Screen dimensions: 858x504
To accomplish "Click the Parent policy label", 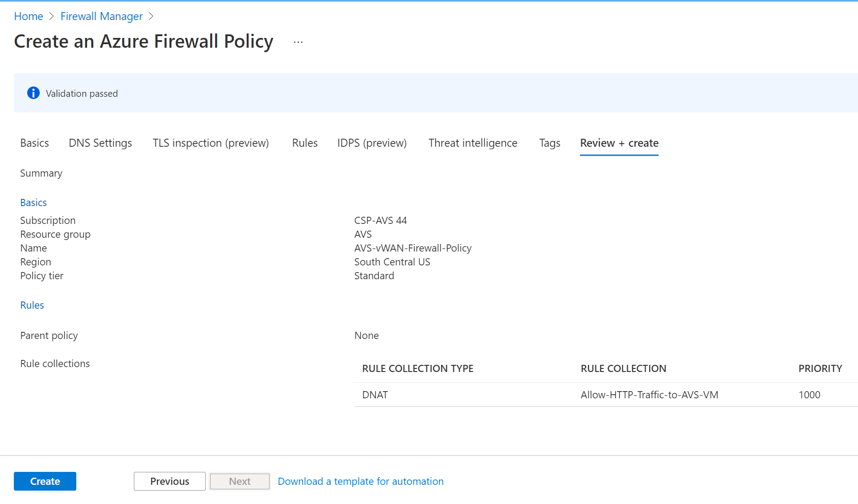I will (49, 335).
